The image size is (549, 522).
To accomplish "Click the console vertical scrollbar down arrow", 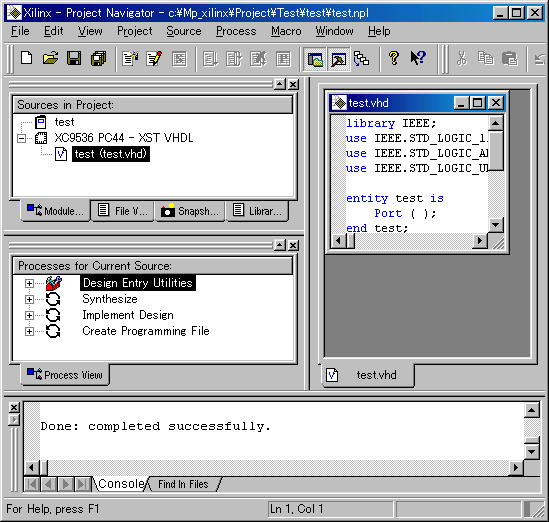I will point(531,452).
